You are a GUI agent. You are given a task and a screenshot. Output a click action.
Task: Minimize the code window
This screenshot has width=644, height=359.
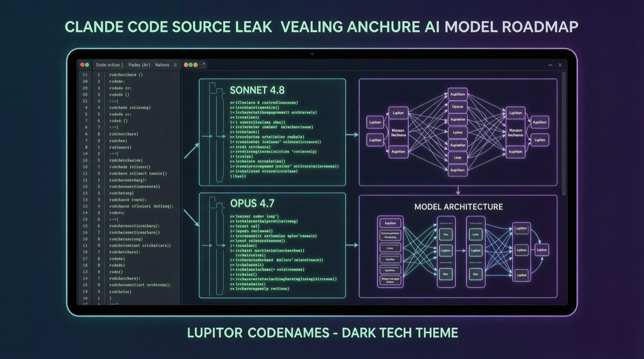550,65
